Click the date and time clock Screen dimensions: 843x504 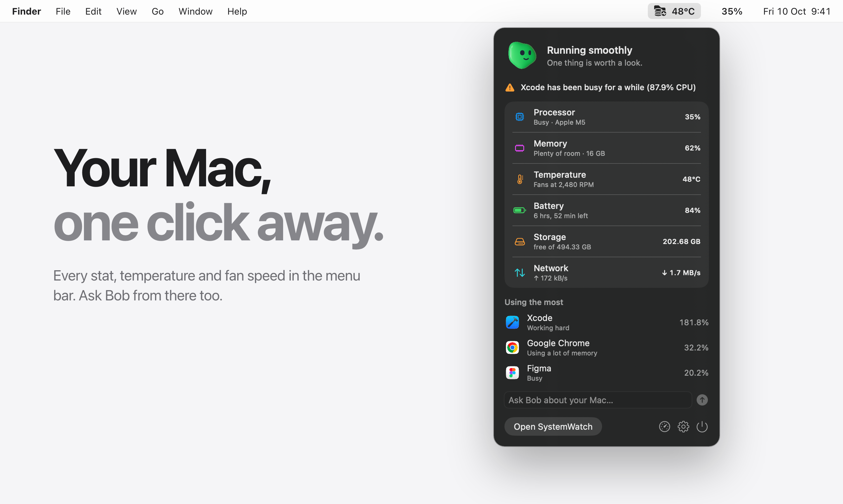[797, 11]
